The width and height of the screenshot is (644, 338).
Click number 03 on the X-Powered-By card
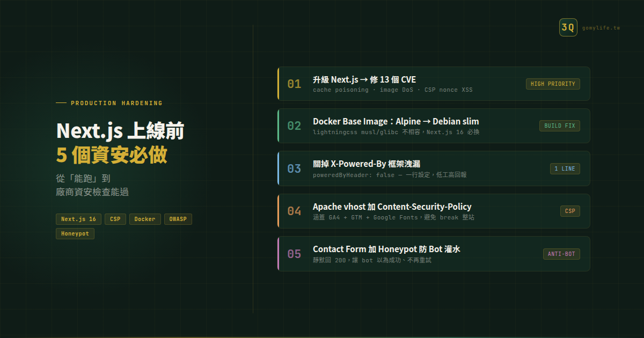294,168
